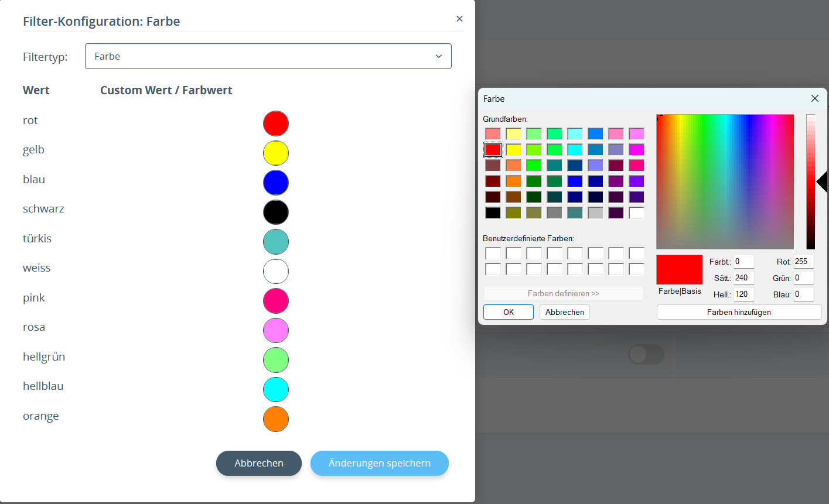Select the white Grundfarben swatch

(x=636, y=212)
